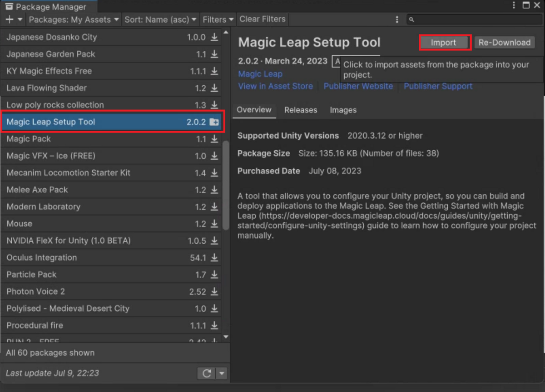Image resolution: width=545 pixels, height=392 pixels.
Task: Open the Sort: Name (asc) dropdown
Action: (x=160, y=20)
